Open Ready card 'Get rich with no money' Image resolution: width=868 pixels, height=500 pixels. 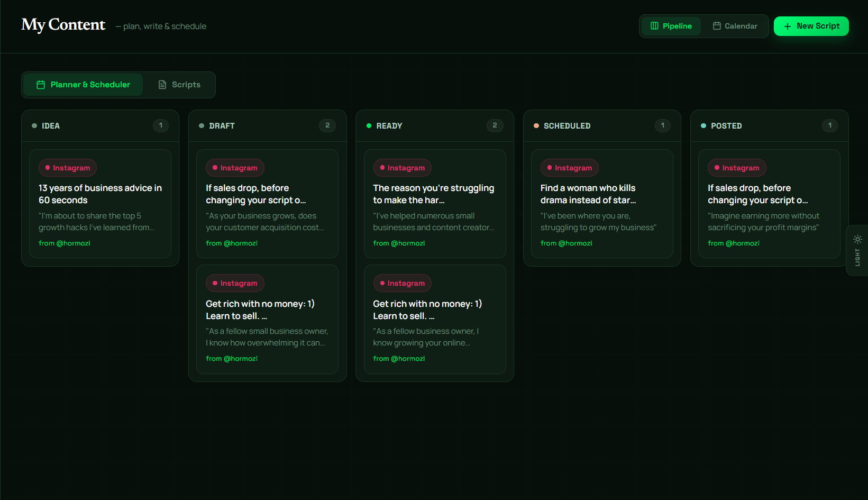click(435, 320)
